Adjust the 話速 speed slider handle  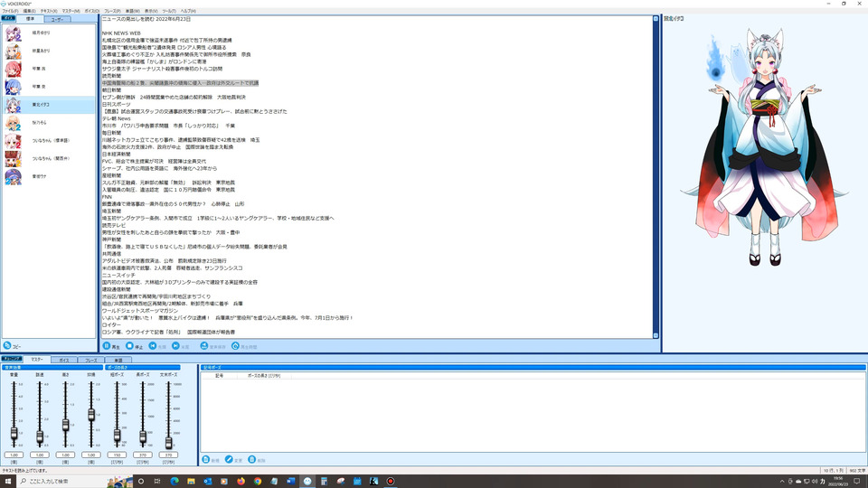click(40, 437)
